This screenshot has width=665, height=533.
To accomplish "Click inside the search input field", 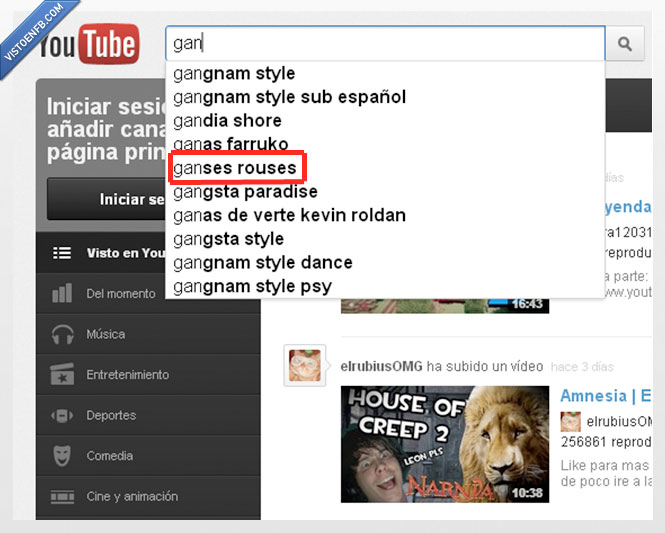I will 385,43.
